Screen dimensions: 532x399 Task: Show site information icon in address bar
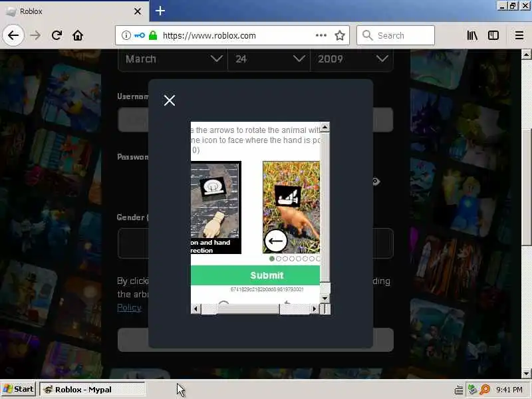pyautogui.click(x=126, y=35)
